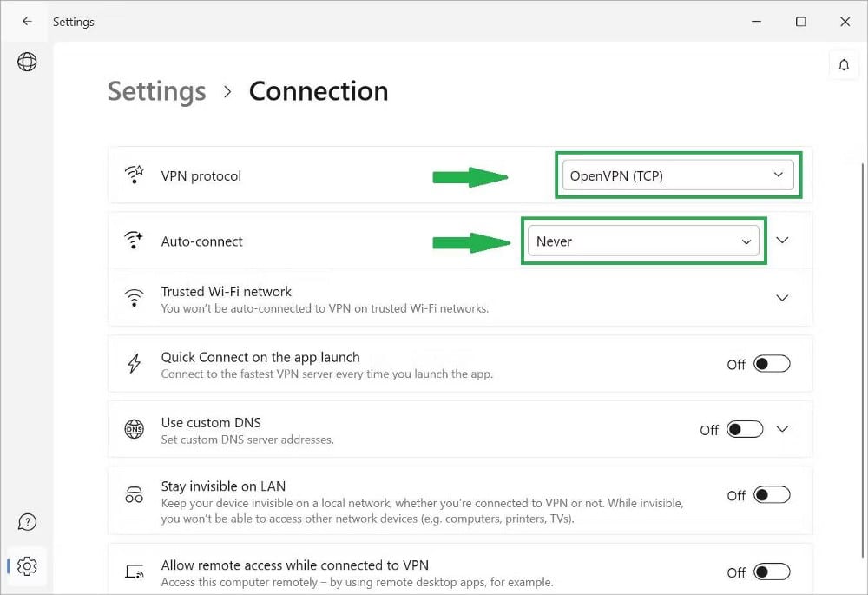Click the remote access computer icon

(x=134, y=572)
